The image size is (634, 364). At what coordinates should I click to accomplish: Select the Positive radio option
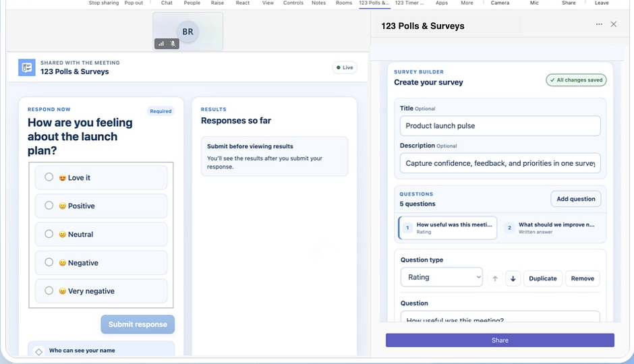point(49,205)
